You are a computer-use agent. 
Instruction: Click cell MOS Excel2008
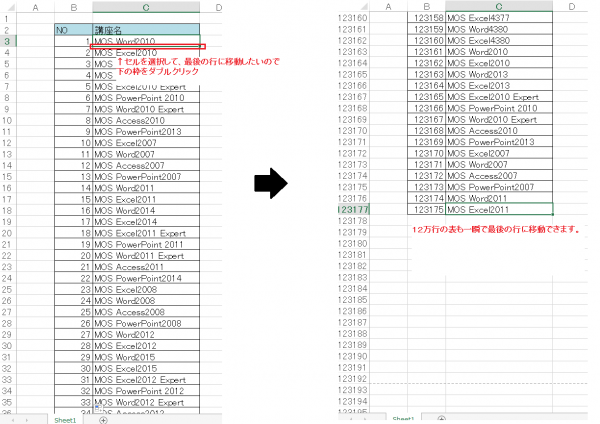[146, 289]
